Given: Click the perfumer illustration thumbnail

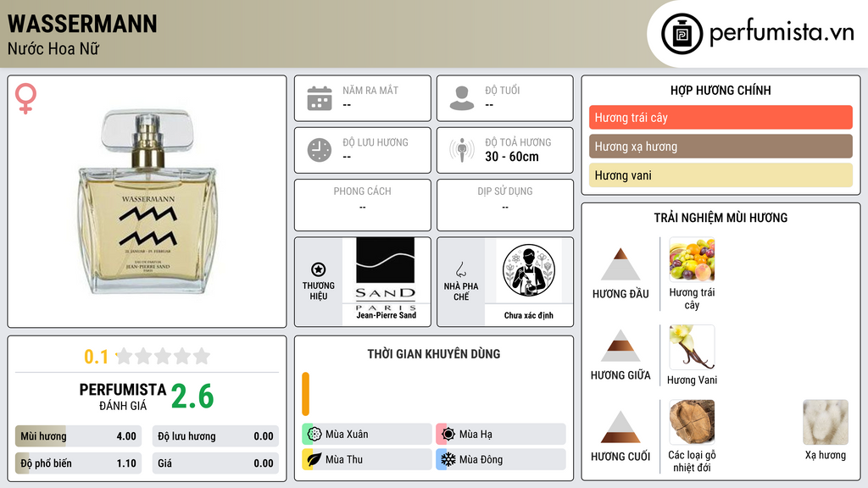Looking at the screenshot, I should pos(529,270).
